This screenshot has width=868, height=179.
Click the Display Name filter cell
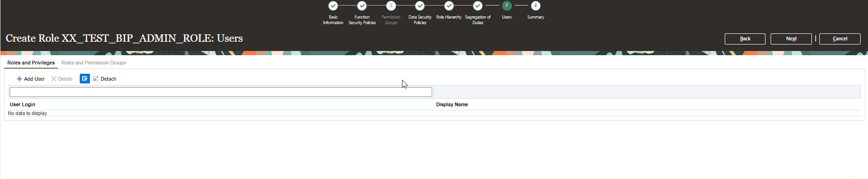click(x=647, y=92)
